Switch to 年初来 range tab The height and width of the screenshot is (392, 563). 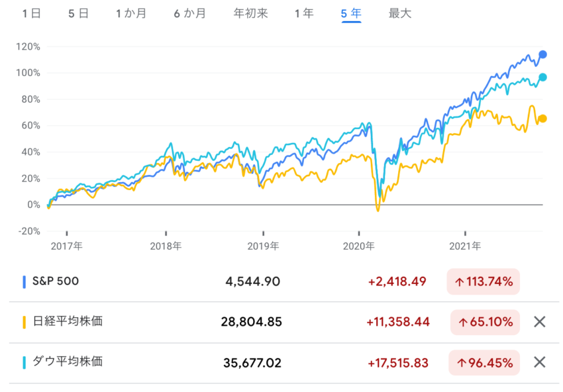(x=250, y=13)
